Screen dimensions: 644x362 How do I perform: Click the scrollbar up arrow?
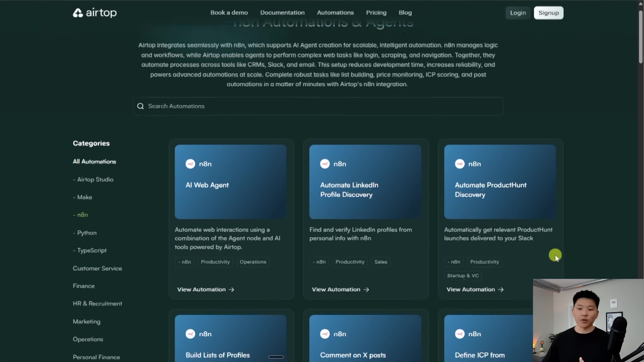click(641, 4)
